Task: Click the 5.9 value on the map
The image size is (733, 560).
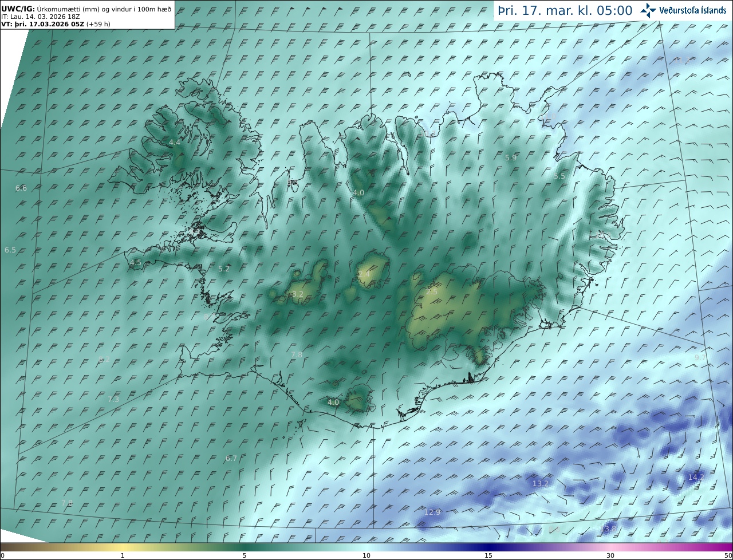Action: (x=511, y=157)
